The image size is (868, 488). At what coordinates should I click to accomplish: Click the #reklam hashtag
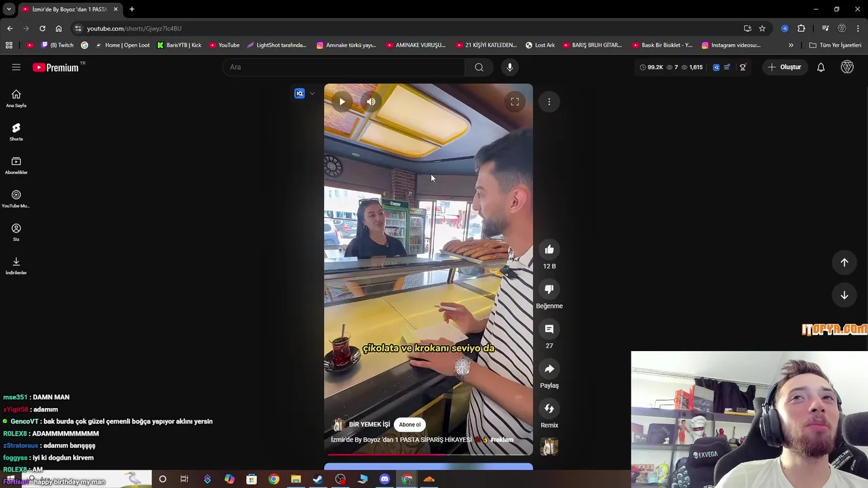[x=502, y=440]
